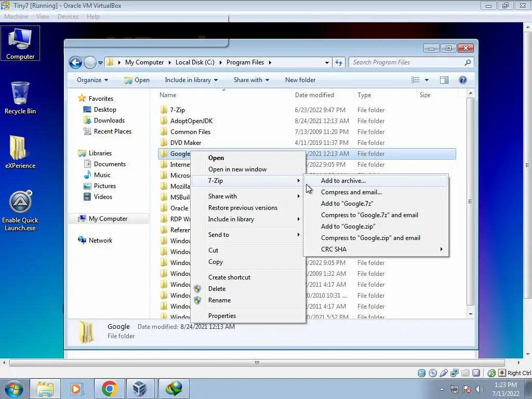Click the Search Program Files box

407,62
